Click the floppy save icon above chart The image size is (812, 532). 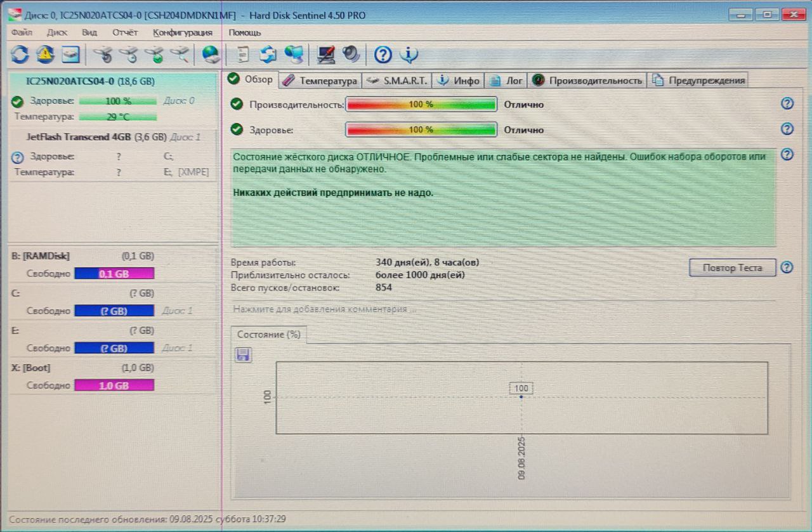coord(243,354)
